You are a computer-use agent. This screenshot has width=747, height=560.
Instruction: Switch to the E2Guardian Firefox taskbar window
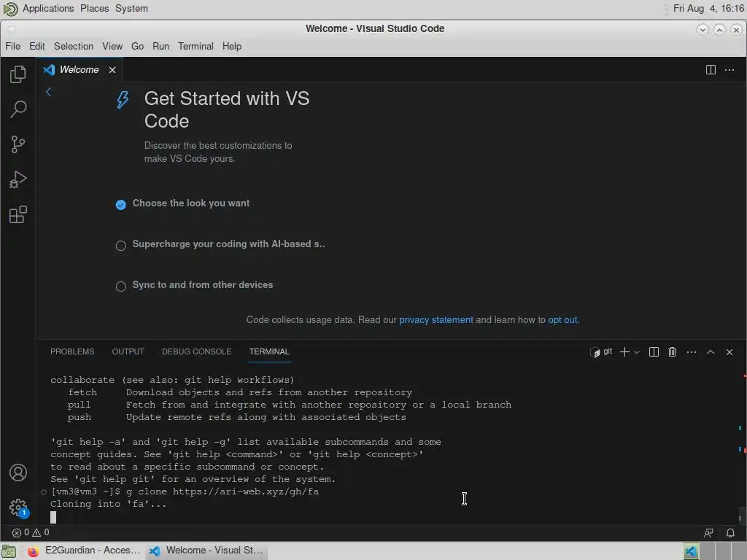click(x=85, y=551)
